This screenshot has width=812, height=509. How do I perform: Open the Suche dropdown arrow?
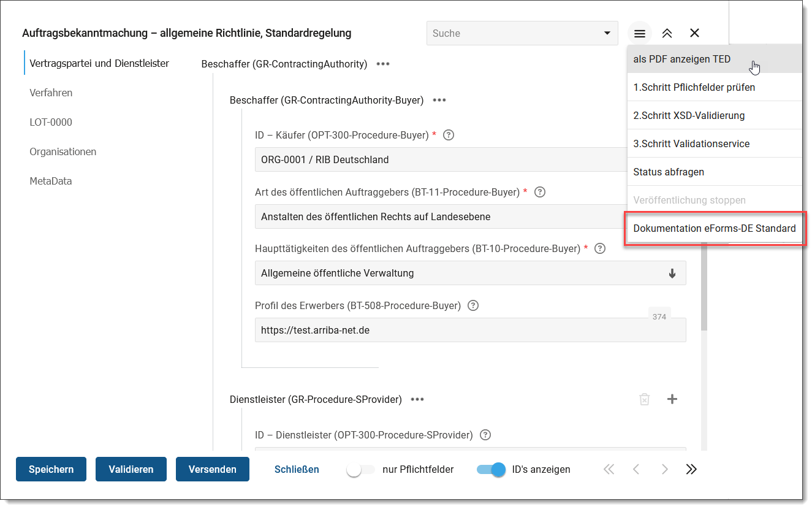607,33
